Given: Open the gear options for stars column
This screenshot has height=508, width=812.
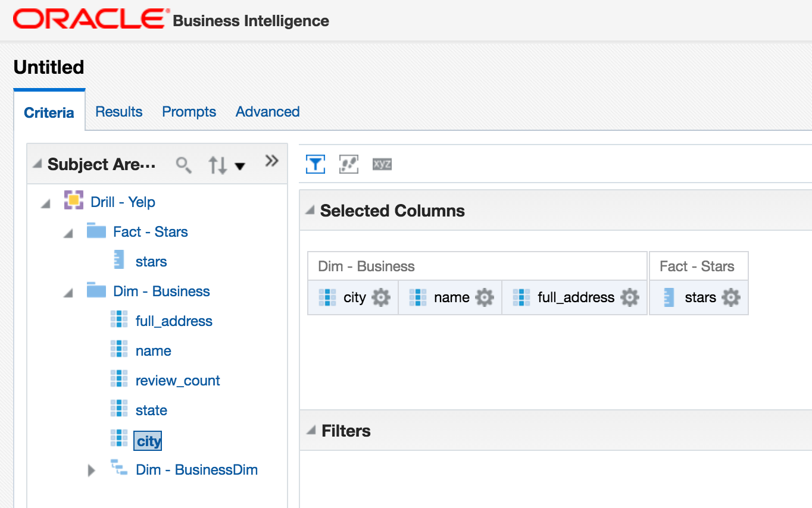Looking at the screenshot, I should coord(731,297).
